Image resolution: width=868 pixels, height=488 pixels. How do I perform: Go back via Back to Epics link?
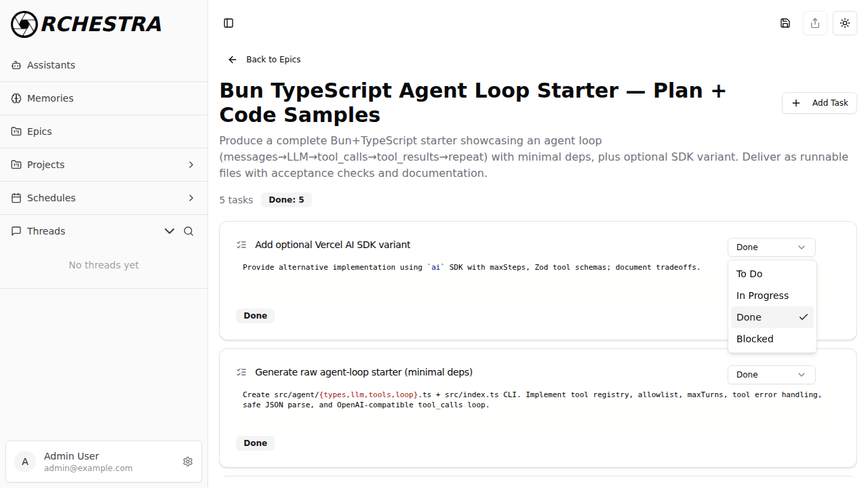264,60
